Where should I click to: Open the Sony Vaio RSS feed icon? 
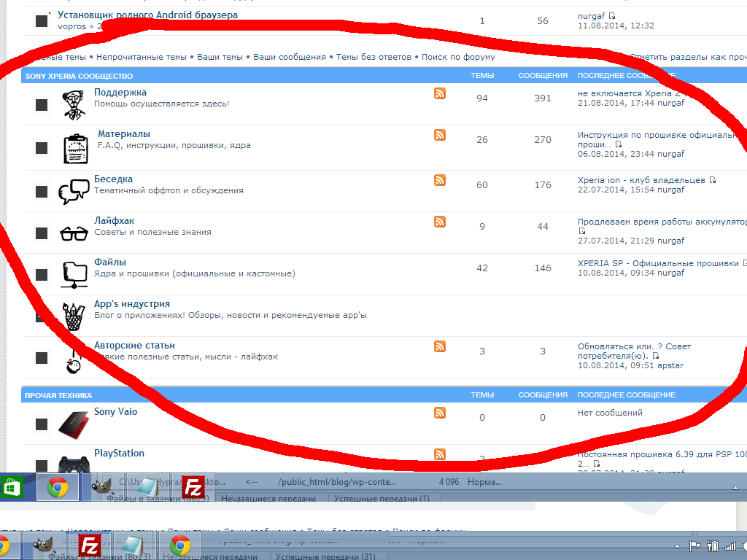click(x=439, y=412)
